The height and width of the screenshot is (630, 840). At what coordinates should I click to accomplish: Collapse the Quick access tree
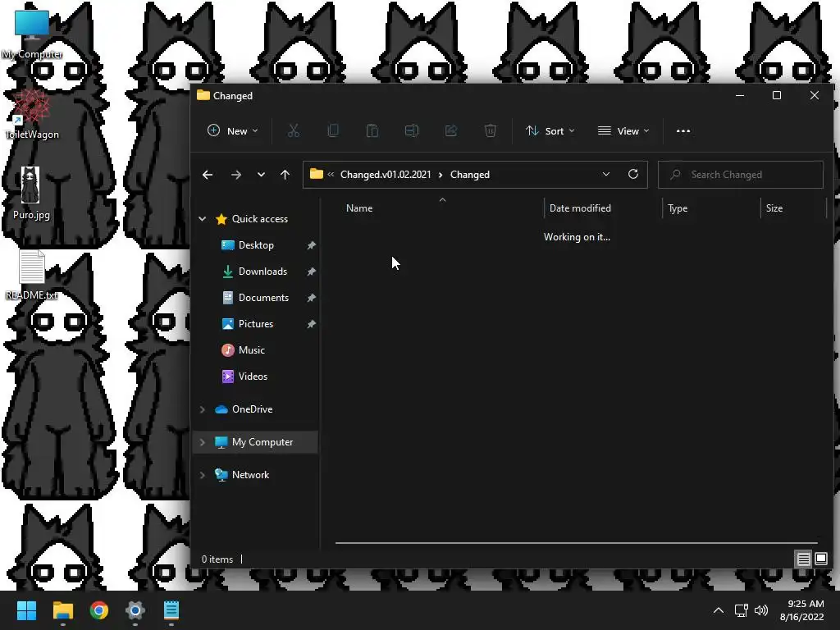[x=203, y=218]
